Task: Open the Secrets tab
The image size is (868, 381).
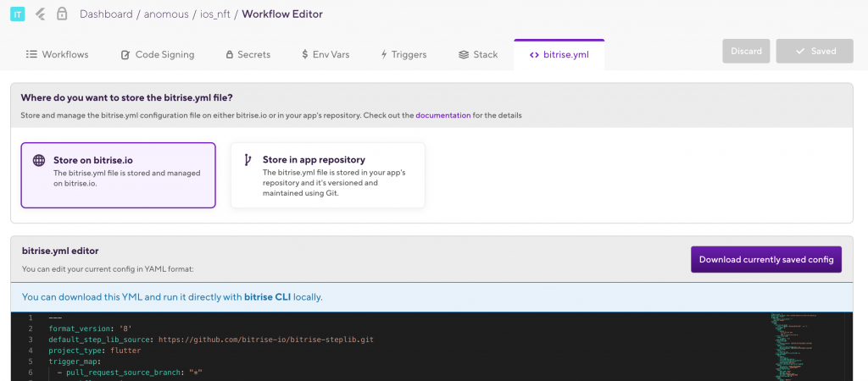Action: pos(248,54)
